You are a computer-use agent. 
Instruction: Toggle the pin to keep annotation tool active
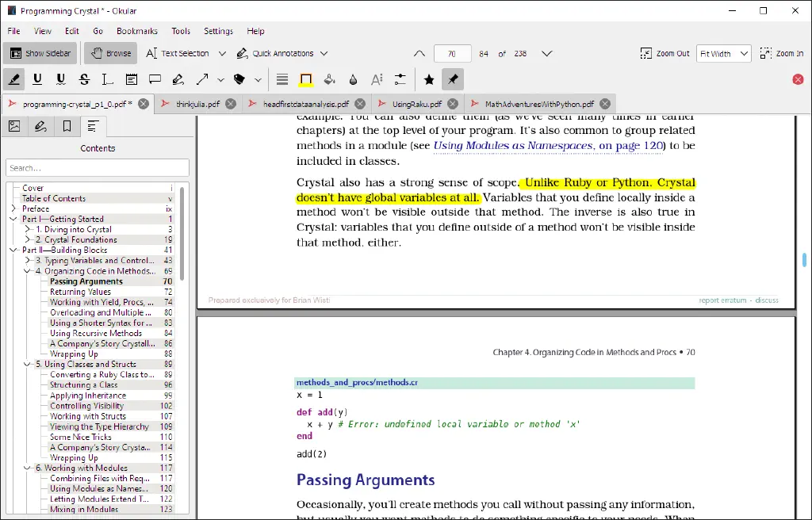pos(453,79)
